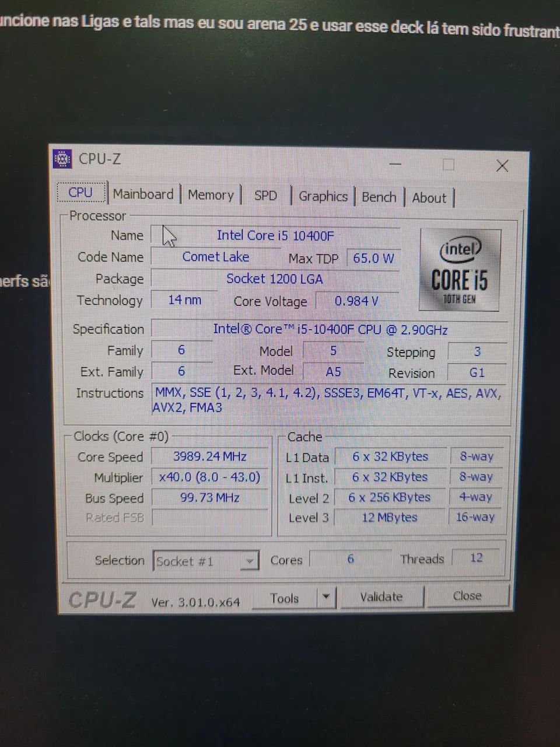
Task: Click the Revision value G1
Action: click(x=477, y=372)
